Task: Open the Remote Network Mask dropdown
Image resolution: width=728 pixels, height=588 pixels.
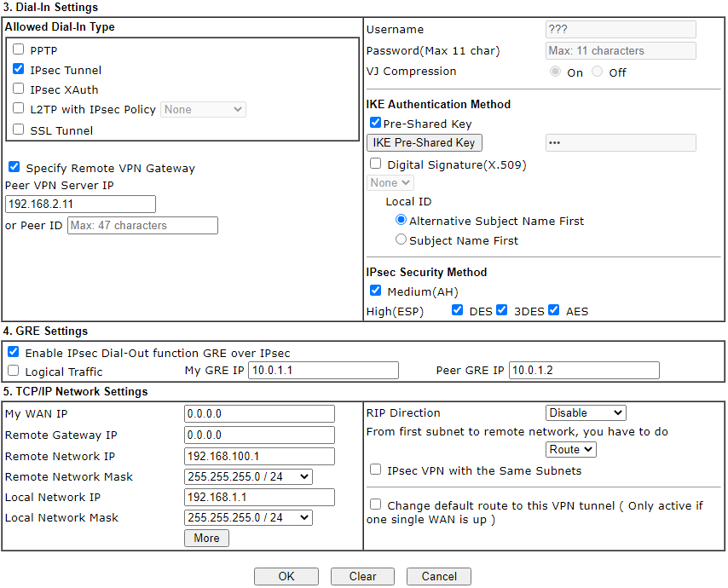Action: click(248, 476)
